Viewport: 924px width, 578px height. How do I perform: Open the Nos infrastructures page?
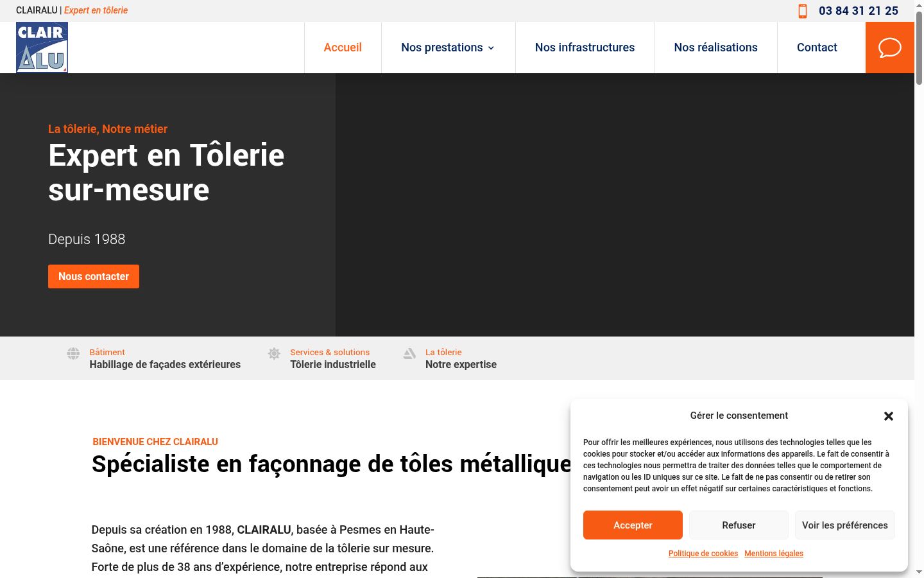(x=585, y=48)
